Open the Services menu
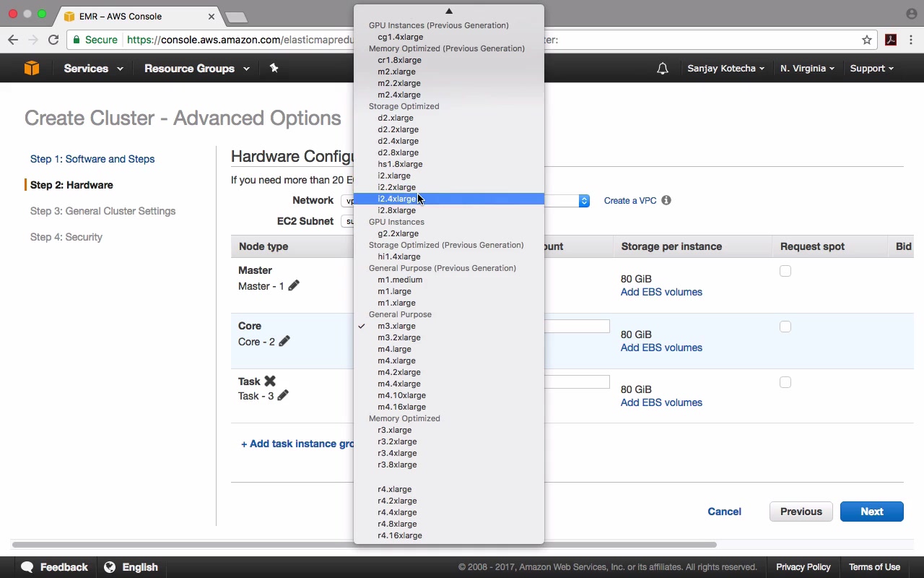The image size is (924, 578). [93, 69]
